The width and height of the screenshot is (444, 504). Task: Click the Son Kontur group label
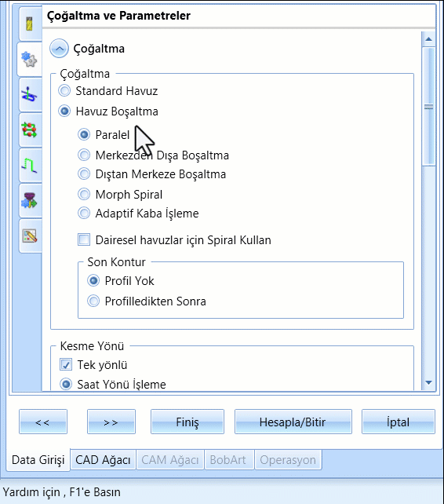tap(116, 262)
